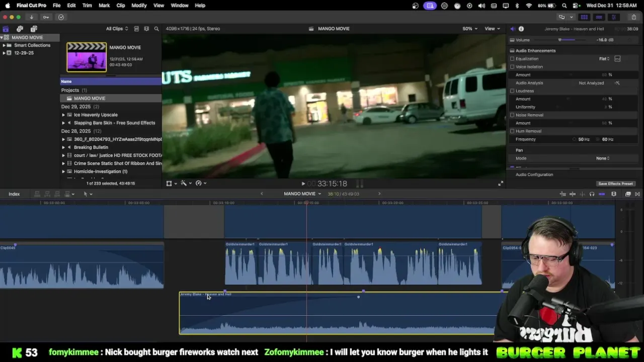The image size is (644, 362).
Task: Select the MANGO MOVIE project thumbnail
Action: pos(87,57)
